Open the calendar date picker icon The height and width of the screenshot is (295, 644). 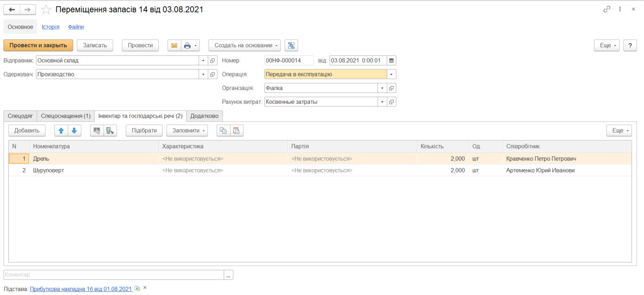click(x=392, y=61)
